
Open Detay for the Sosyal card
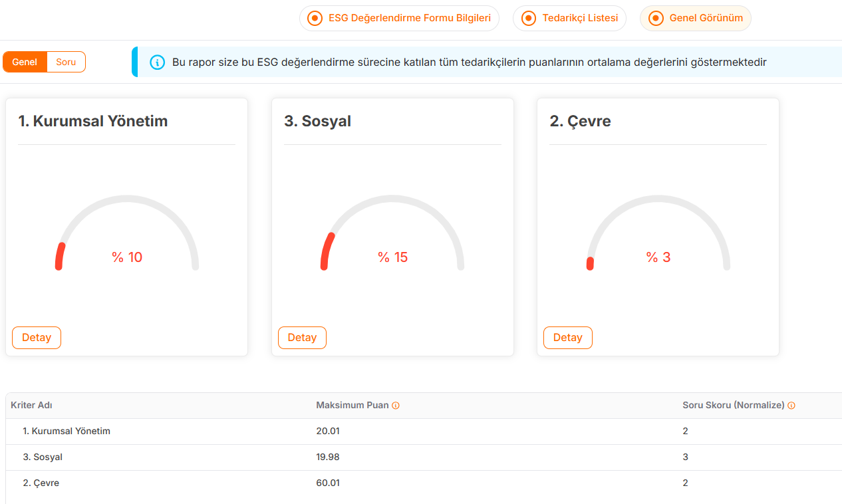[302, 338]
